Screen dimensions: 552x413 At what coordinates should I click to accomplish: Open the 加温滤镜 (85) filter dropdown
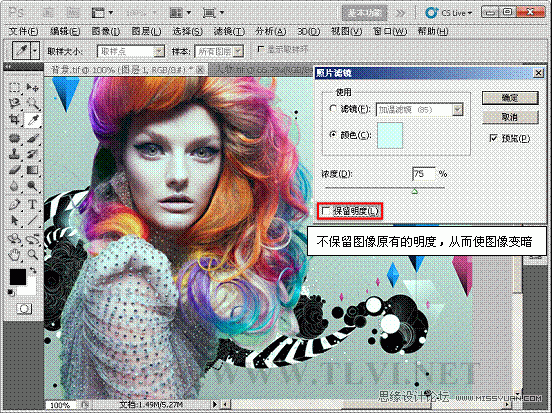point(457,110)
